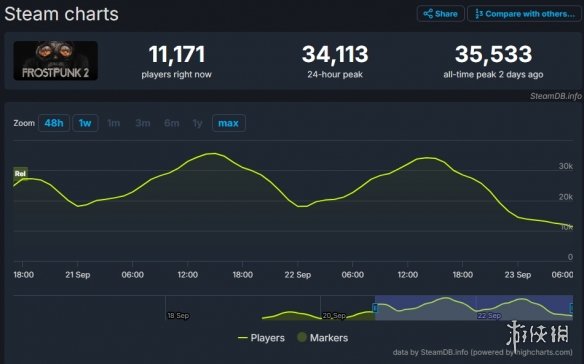Click the 23 Sep axis label
Screen dimensions: 584x364
pyautogui.click(x=518, y=275)
